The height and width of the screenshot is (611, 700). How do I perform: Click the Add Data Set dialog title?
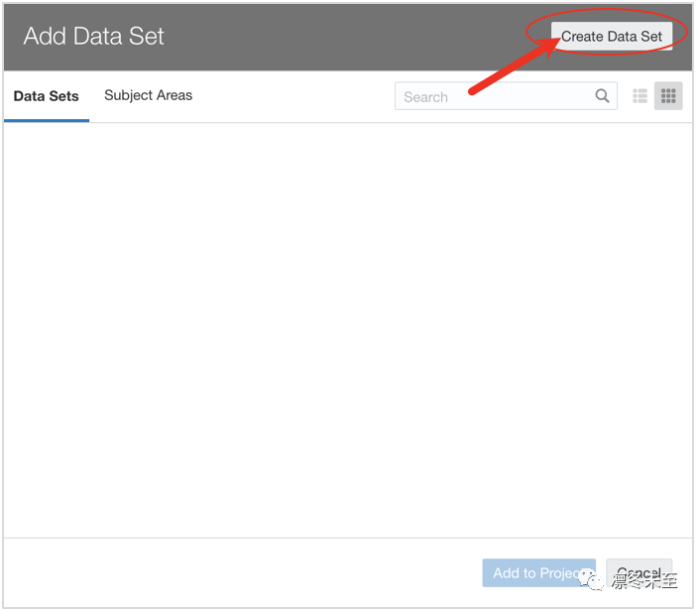pos(94,36)
